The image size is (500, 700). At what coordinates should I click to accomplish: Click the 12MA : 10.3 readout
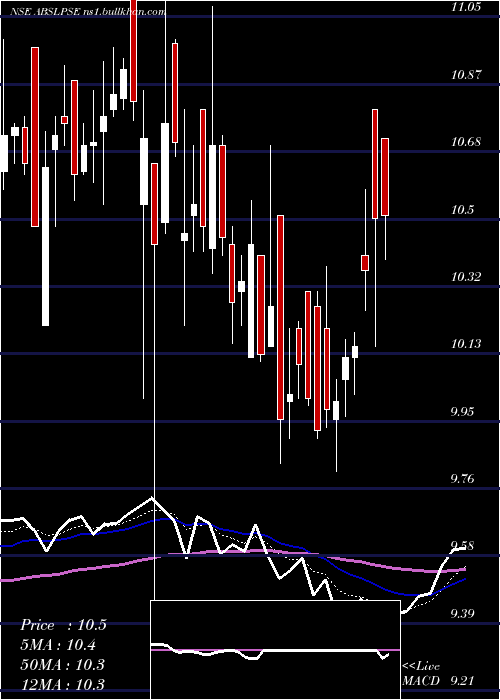pos(62,684)
